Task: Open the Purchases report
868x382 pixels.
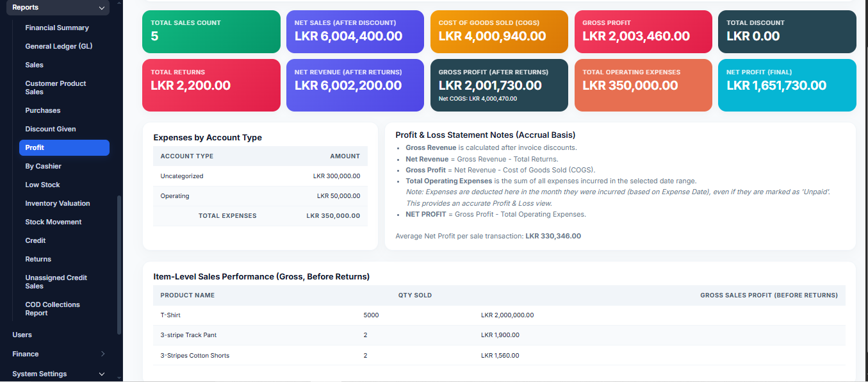Action: 43,110
